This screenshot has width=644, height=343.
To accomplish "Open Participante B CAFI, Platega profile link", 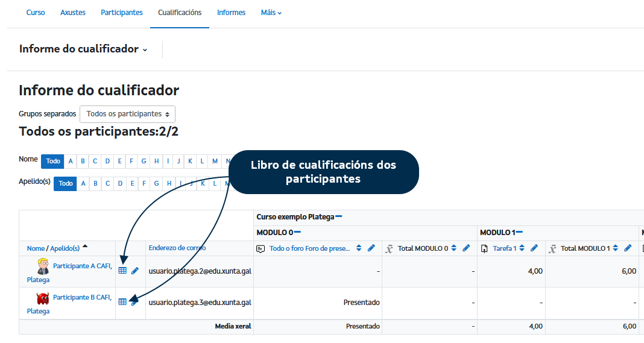I will click(x=69, y=304).
